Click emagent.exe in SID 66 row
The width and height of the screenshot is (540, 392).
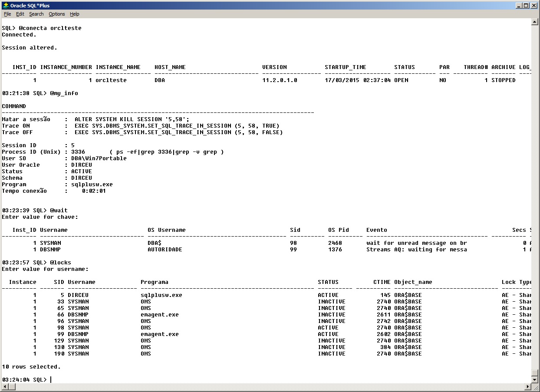point(160,315)
